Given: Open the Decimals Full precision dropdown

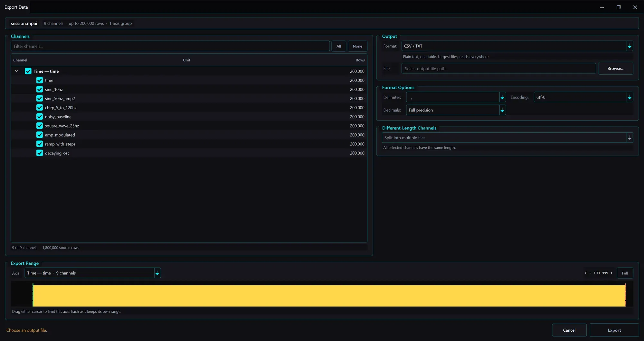Looking at the screenshot, I should click(x=456, y=110).
